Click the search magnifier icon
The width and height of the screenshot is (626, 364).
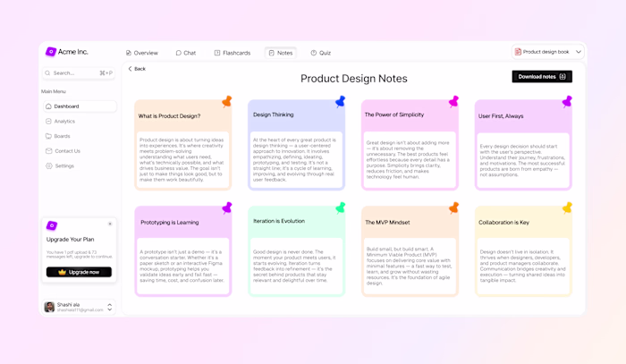point(47,73)
